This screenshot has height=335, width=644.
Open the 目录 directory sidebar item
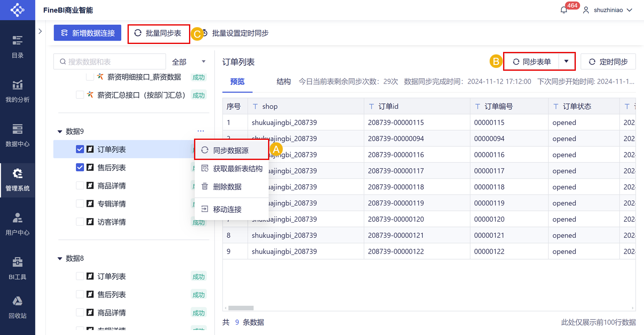pos(18,47)
